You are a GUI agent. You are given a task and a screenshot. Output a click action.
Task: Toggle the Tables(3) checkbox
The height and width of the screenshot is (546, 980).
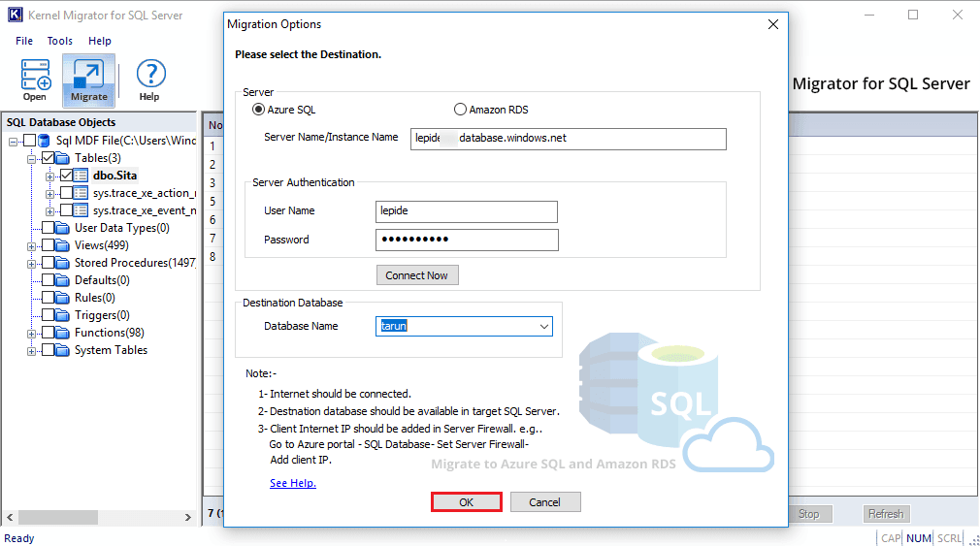49,158
